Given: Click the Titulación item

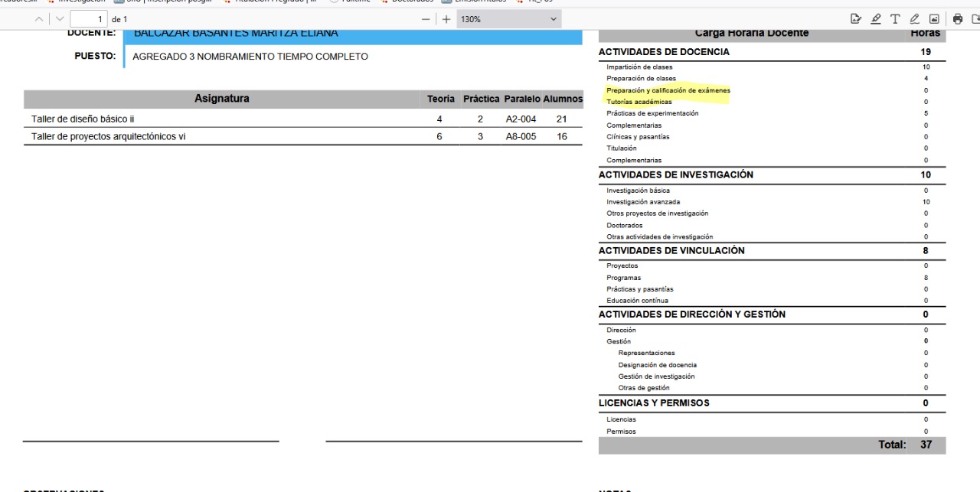Looking at the screenshot, I should pos(622,148).
